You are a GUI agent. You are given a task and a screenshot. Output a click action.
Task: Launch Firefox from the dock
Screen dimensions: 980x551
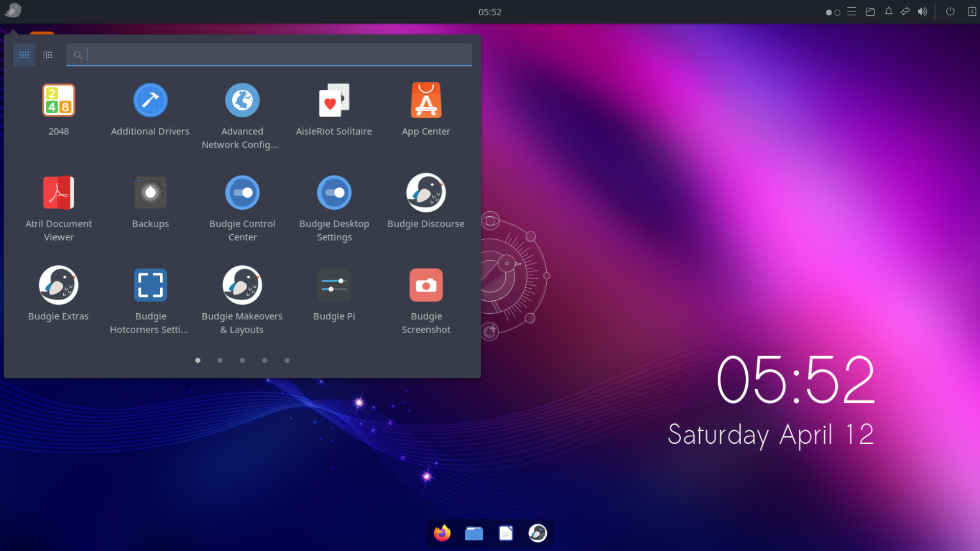pos(442,533)
